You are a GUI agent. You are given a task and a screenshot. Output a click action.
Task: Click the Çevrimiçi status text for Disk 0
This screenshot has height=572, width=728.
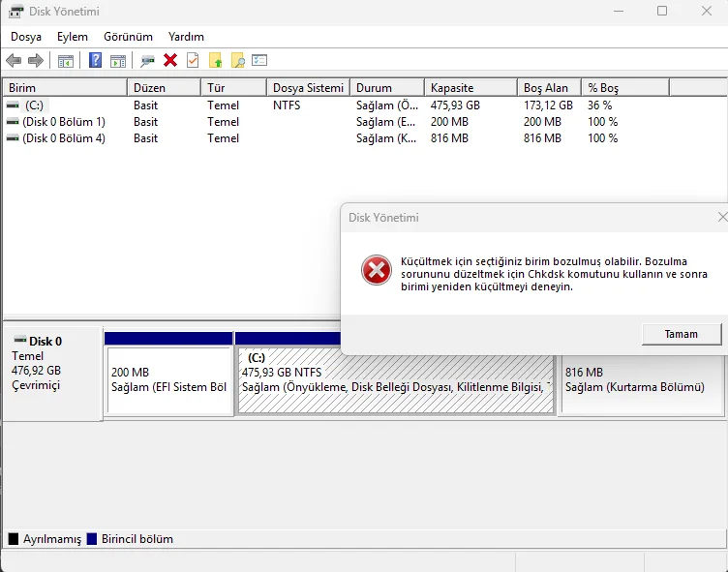tap(36, 385)
